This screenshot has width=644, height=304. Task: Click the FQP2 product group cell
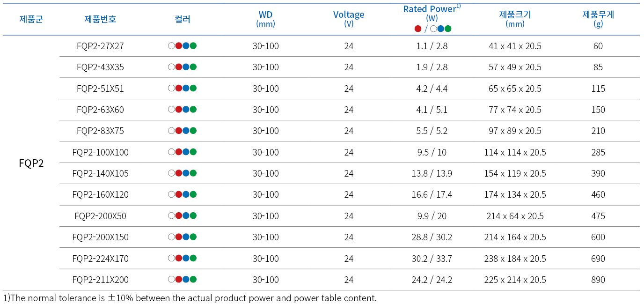31,163
